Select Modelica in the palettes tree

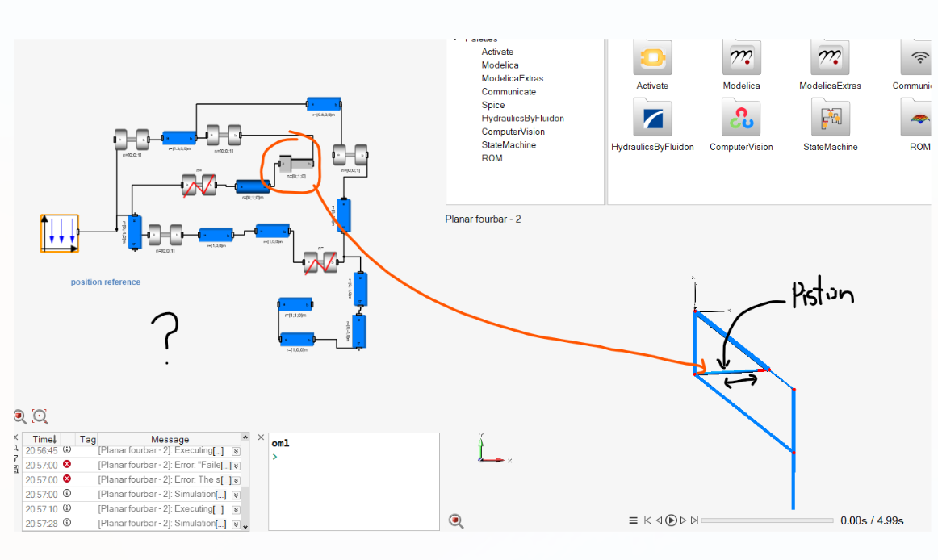coord(500,65)
